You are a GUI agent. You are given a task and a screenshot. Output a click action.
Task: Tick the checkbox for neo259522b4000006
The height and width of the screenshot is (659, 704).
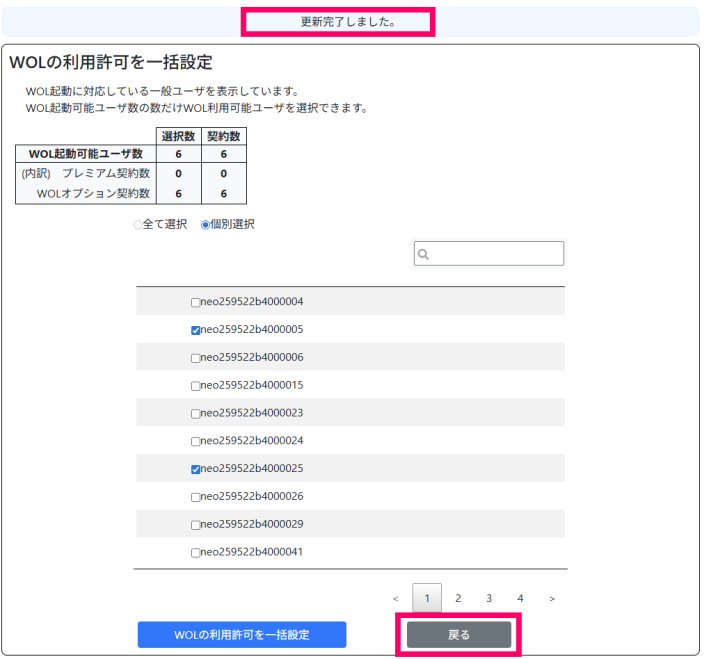click(x=195, y=358)
